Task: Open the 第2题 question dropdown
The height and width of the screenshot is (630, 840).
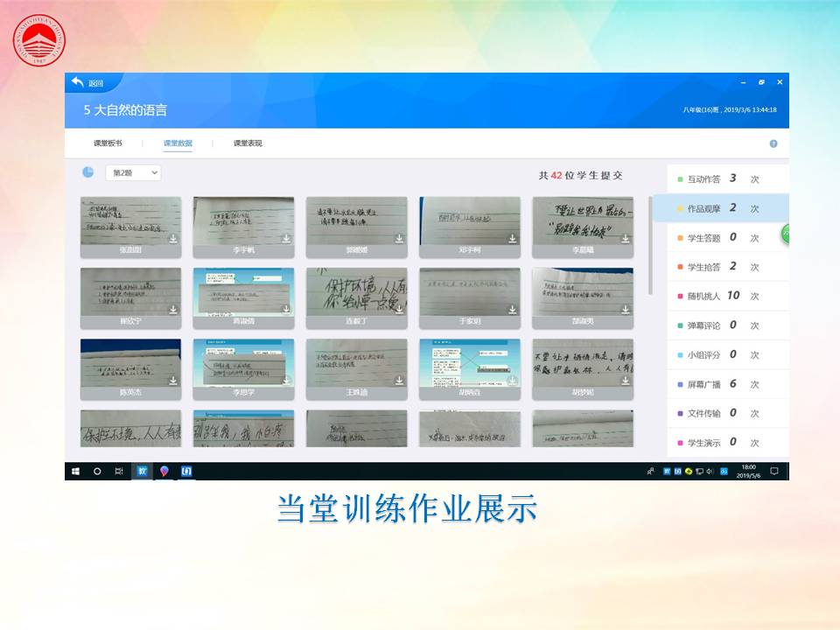Action: (133, 173)
